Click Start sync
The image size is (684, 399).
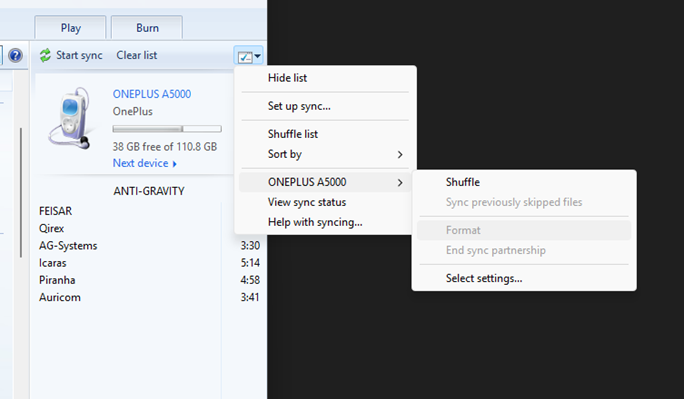coord(79,55)
